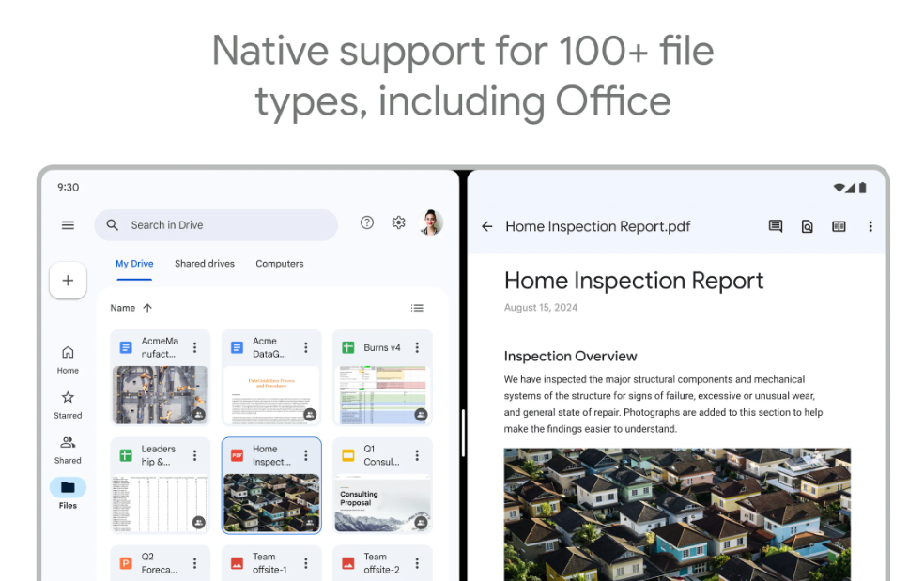Go back from the PDF viewer
924x581 pixels.
[486, 226]
